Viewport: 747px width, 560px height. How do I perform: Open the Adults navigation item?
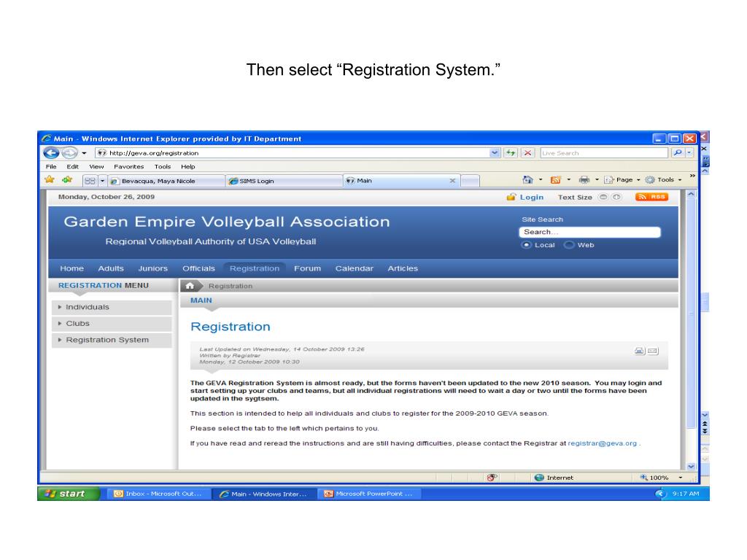111,268
